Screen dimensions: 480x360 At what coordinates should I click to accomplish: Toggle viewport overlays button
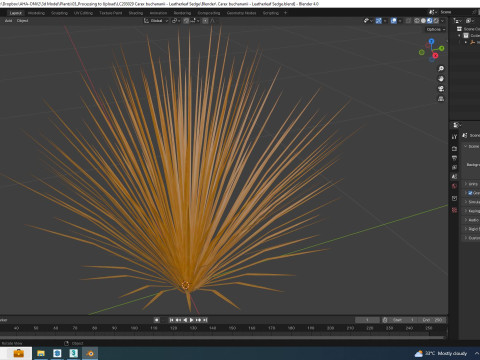tap(394, 21)
